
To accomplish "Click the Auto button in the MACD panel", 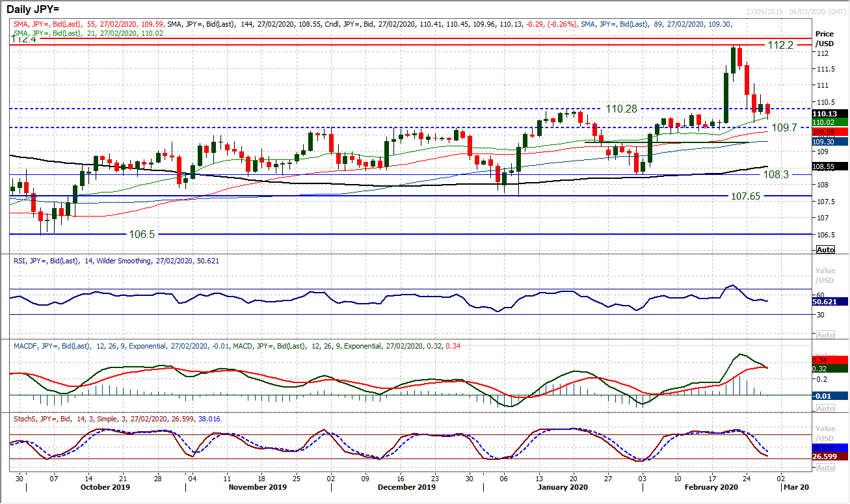I will point(825,408).
